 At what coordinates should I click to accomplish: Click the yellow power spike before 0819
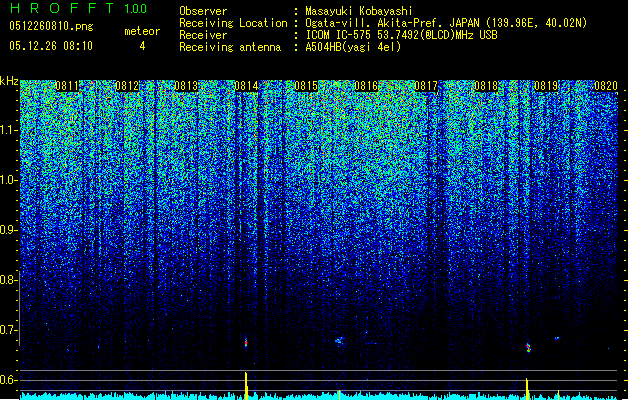click(x=527, y=388)
